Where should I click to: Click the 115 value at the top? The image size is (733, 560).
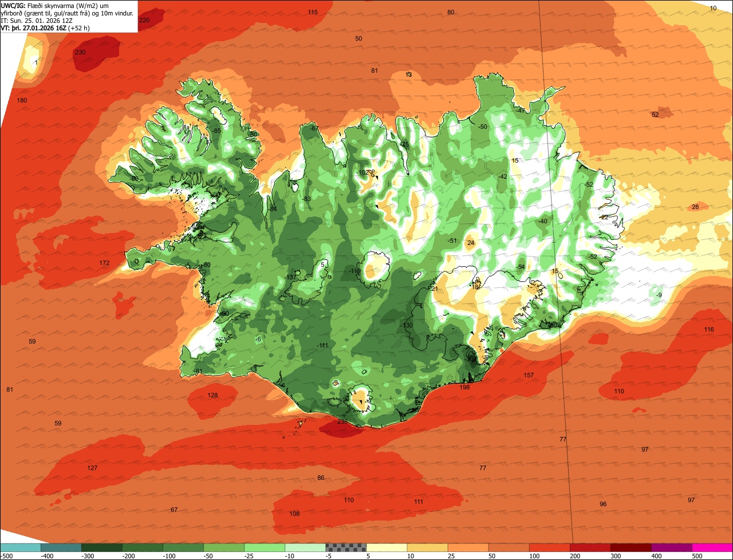313,13
